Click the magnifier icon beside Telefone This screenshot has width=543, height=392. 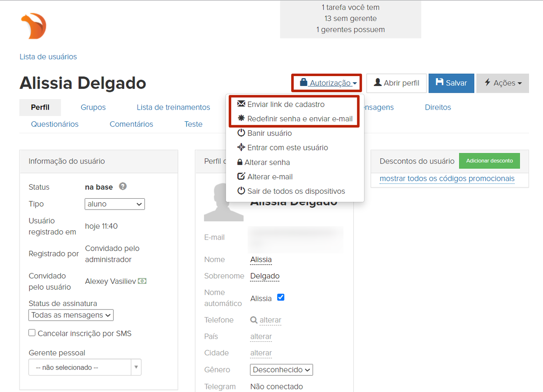click(254, 320)
